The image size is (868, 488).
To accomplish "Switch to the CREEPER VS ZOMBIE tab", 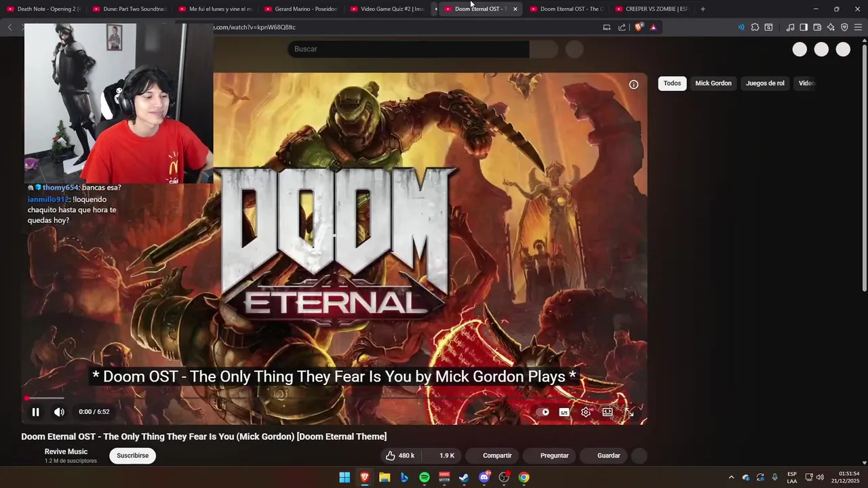I will click(652, 9).
